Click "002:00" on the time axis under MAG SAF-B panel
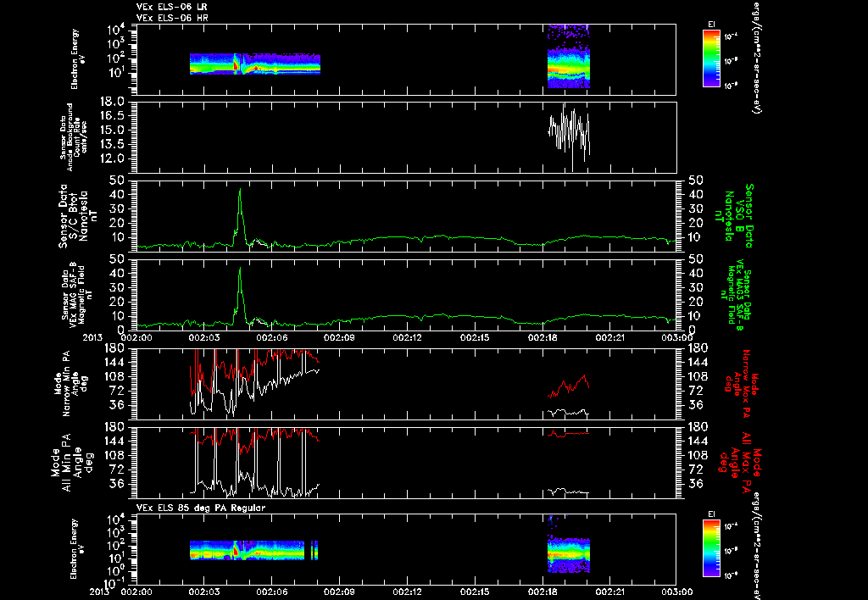 136,337
